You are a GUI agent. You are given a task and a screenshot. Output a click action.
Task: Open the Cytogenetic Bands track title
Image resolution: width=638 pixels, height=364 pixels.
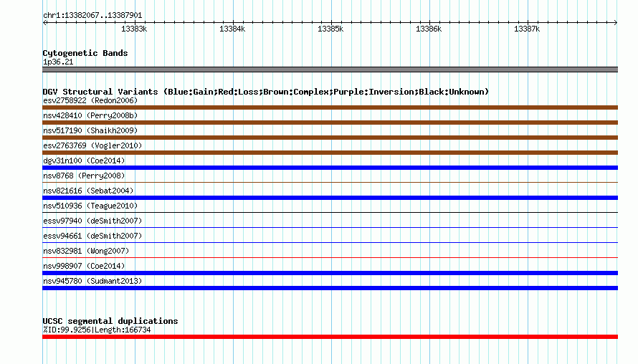pos(85,53)
